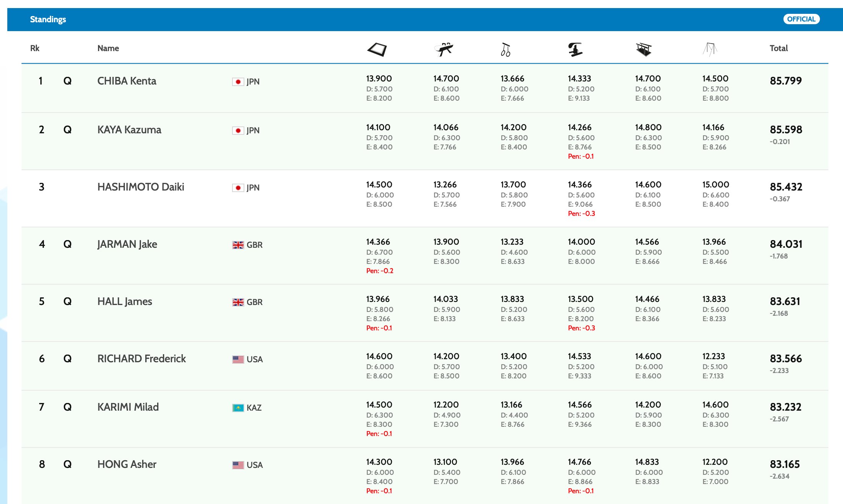Click the Kazakhstan flag beside KARIMI Milad
The height and width of the screenshot is (504, 843).
tap(238, 408)
